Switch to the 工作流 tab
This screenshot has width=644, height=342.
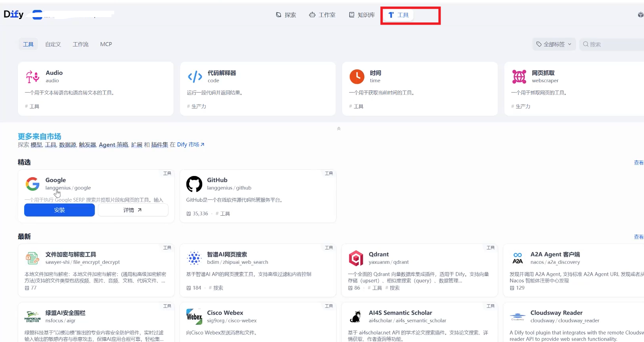[81, 44]
